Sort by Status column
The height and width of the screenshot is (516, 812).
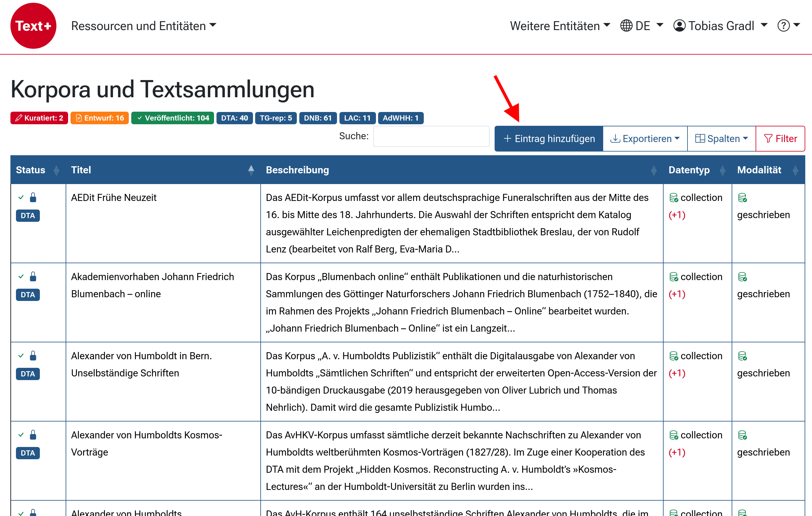point(38,170)
